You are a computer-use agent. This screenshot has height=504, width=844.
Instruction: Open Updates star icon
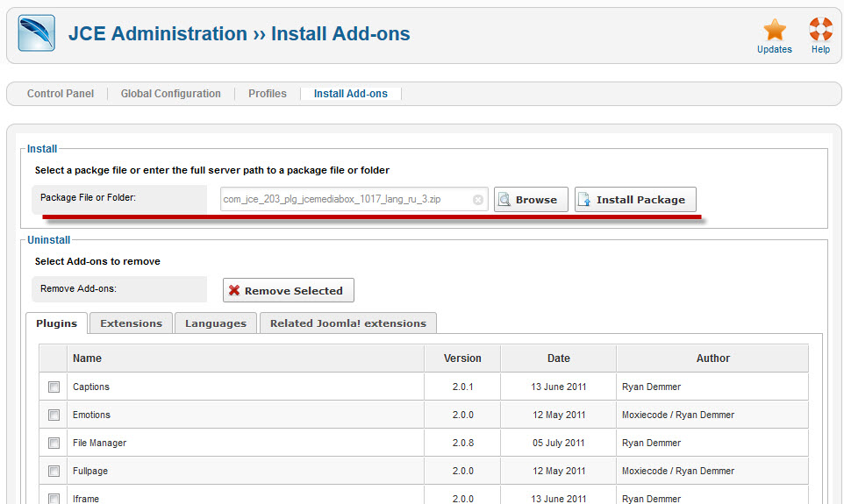[x=775, y=30]
